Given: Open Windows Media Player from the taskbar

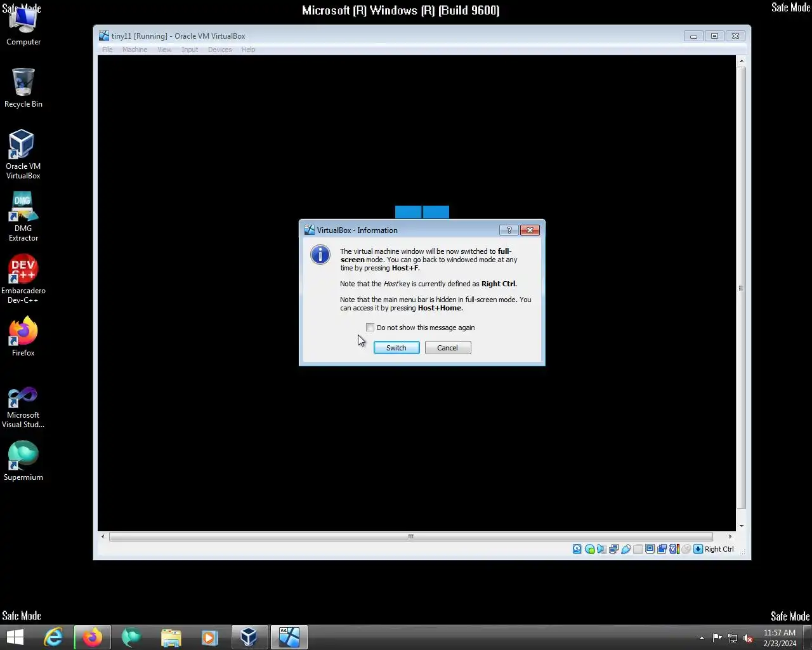Looking at the screenshot, I should point(209,637).
